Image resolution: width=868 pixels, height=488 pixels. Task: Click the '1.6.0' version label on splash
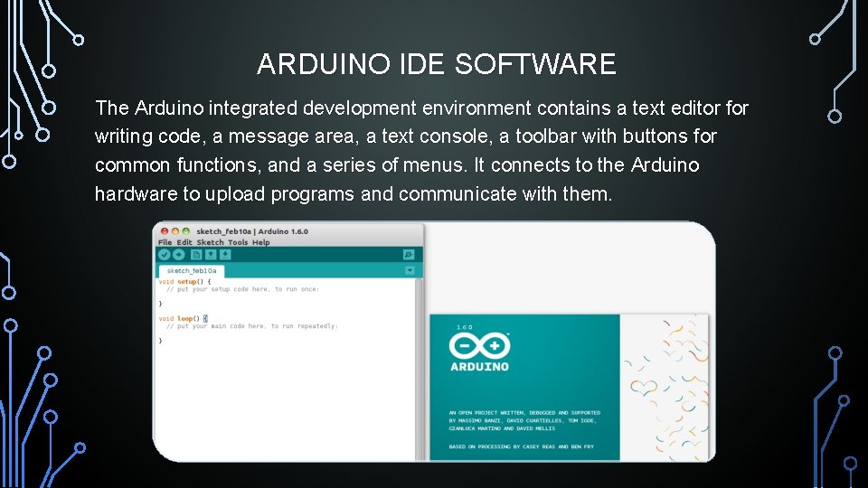pos(465,327)
